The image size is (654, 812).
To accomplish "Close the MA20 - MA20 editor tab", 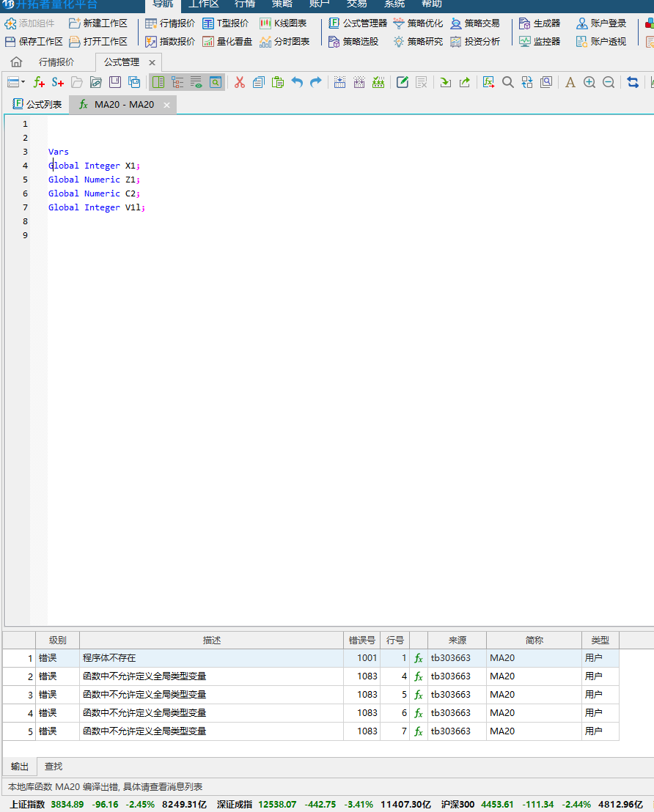I will (166, 106).
